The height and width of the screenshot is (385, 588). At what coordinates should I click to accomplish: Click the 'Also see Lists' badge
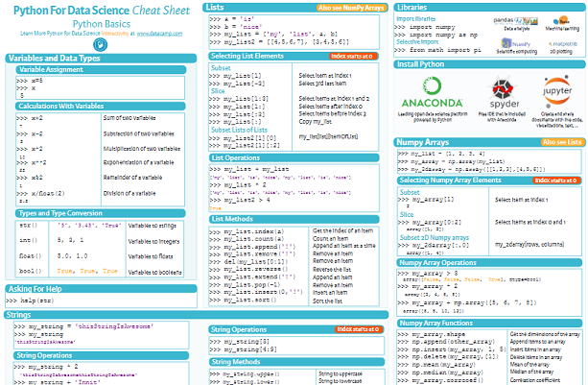pos(562,142)
